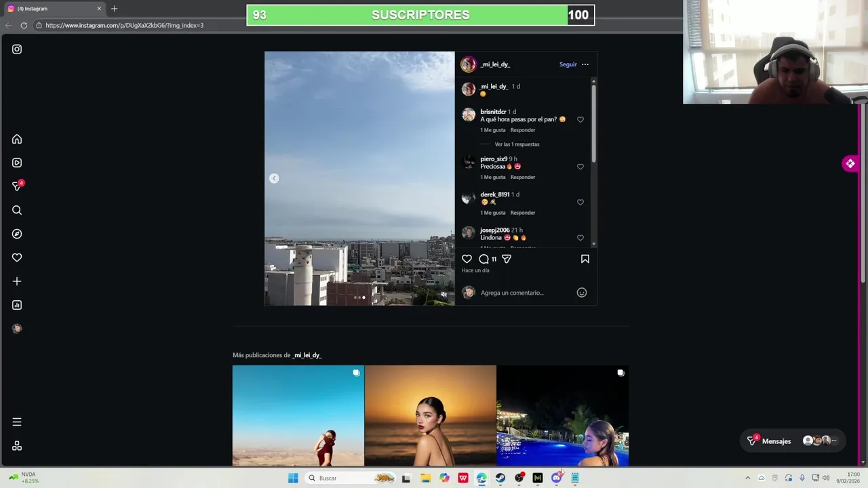Open the desert beach post thumbnail
Viewport: 868px width, 488px height.
pyautogui.click(x=298, y=415)
